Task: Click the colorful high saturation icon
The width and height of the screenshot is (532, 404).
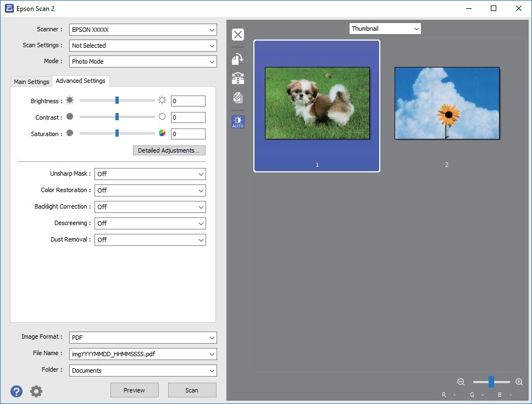Action: click(162, 133)
